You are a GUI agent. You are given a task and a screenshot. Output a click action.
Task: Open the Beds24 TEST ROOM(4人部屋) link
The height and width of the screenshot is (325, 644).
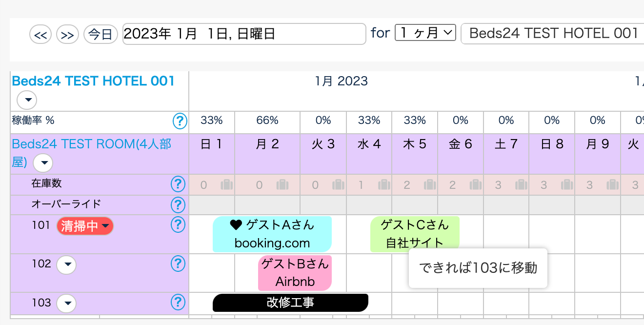coord(91,144)
